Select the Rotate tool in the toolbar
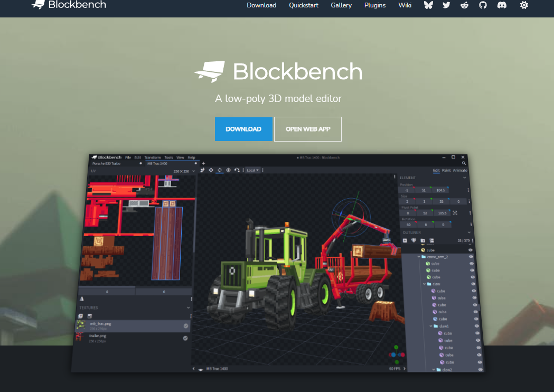This screenshot has height=392, width=554. click(x=219, y=170)
